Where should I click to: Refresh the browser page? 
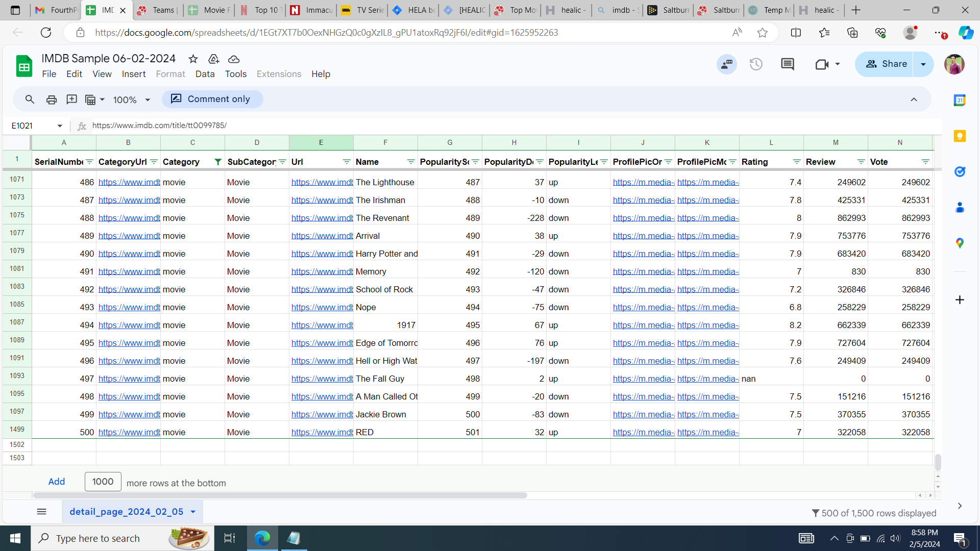pyautogui.click(x=46, y=33)
